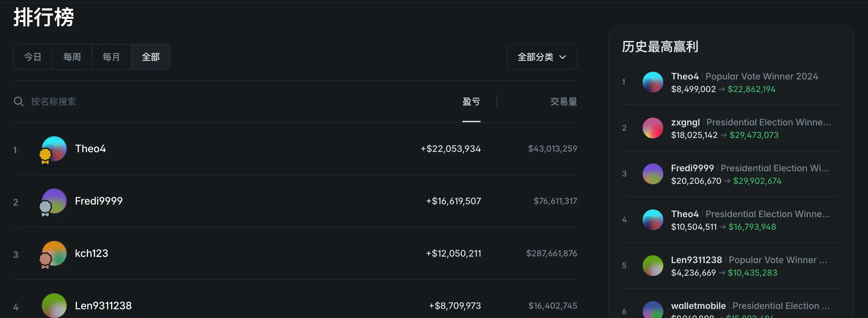
Task: Click the chevron arrow beside 全部分类
Action: tap(563, 57)
